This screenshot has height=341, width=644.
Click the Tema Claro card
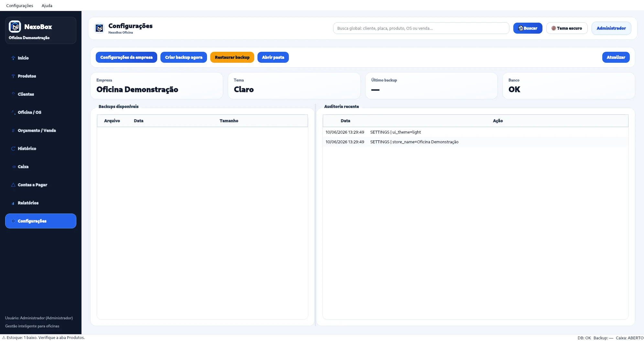click(294, 86)
